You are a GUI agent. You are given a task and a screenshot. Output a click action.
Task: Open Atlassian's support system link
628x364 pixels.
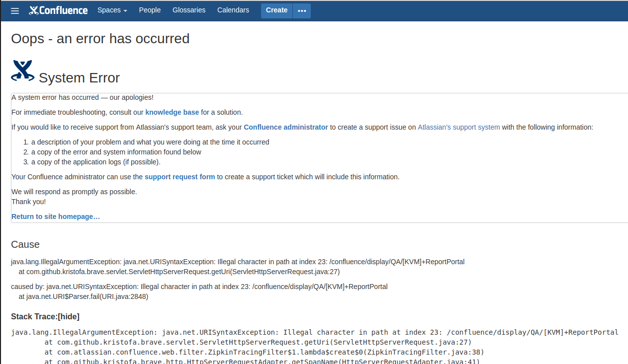point(458,127)
